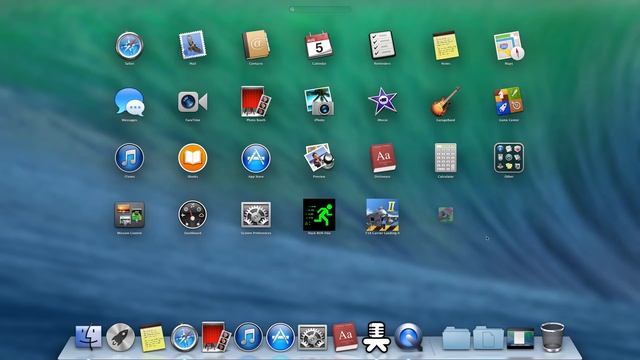Screen dimensions: 640x360
Task: Open QuickTime Player from the Dock
Action: (409, 337)
